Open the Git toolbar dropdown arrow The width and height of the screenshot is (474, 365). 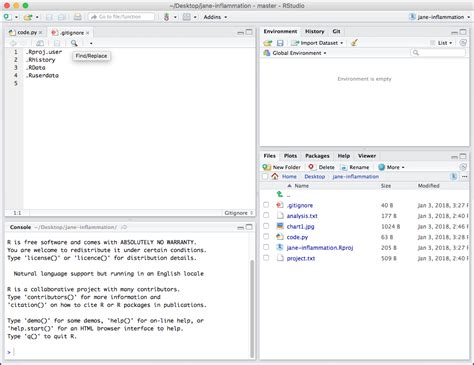coord(175,17)
